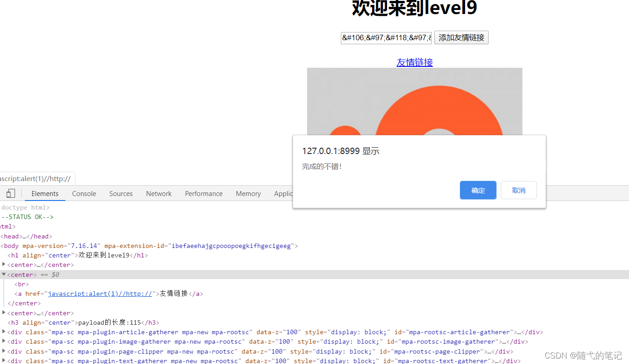629x364 pixels.
Task: Expand the mpa-rootsc-page-clipper div
Action: [4, 351]
